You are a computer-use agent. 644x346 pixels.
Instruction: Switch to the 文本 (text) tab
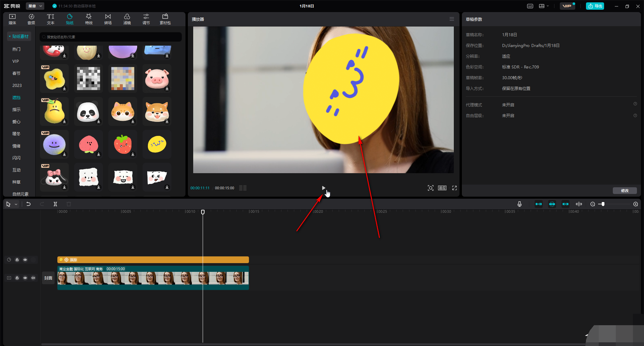50,19
